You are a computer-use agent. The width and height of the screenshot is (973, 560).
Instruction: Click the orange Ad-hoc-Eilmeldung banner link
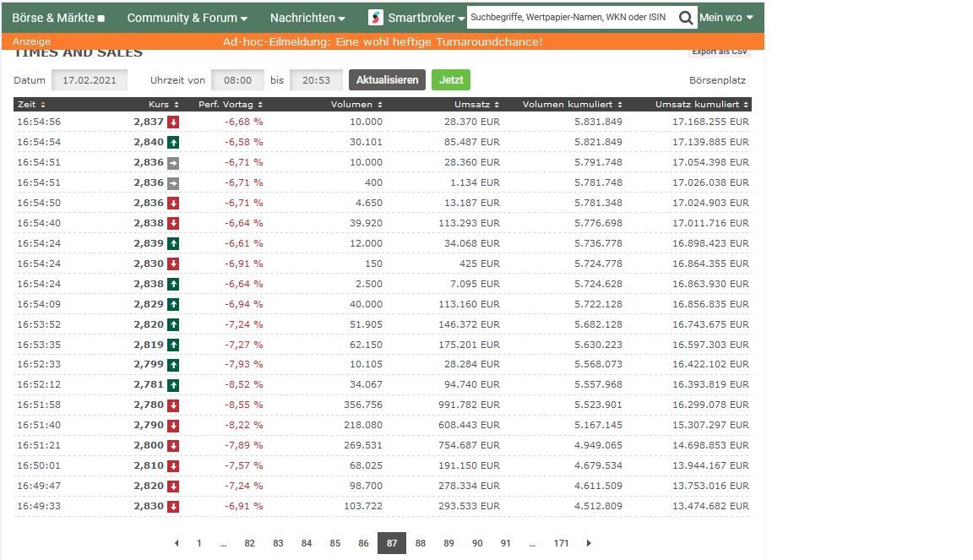(383, 41)
